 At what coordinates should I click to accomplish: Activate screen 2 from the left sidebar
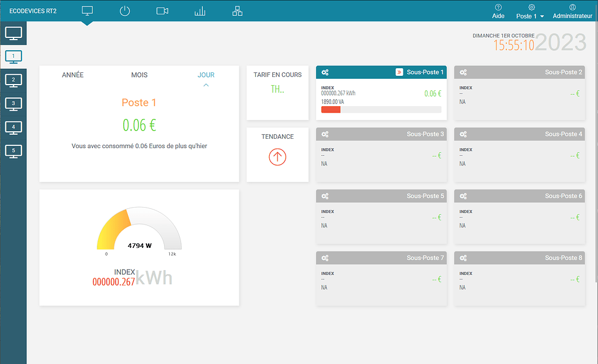tap(13, 80)
